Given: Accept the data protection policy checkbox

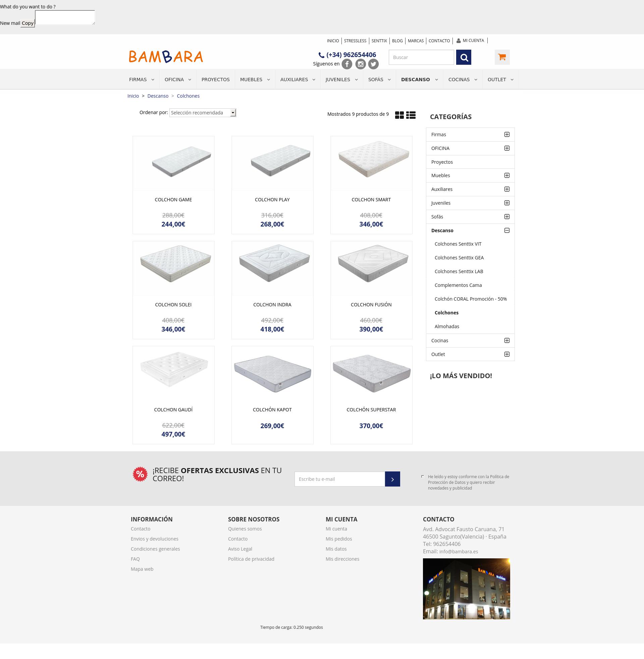Looking at the screenshot, I should tap(422, 476).
